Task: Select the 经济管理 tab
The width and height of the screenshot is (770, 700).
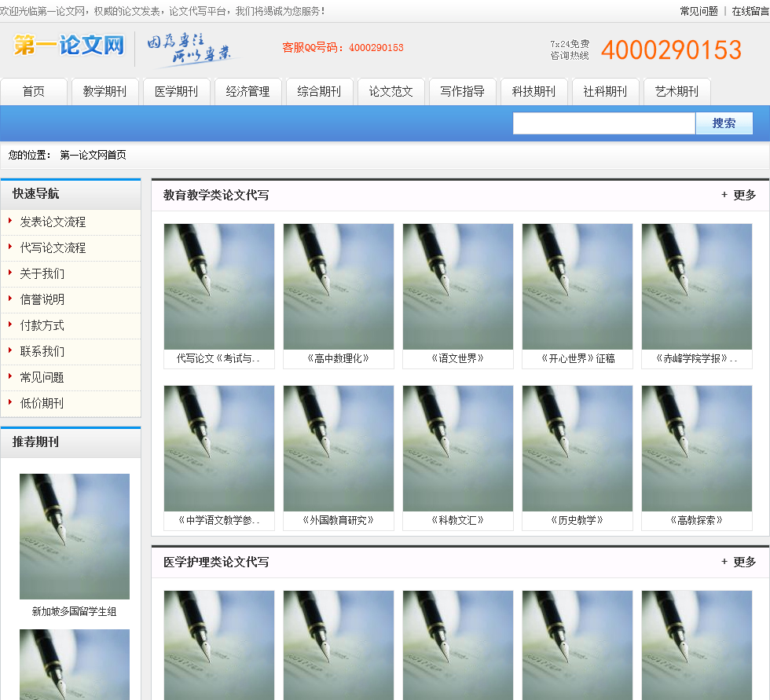Action: pyautogui.click(x=247, y=91)
